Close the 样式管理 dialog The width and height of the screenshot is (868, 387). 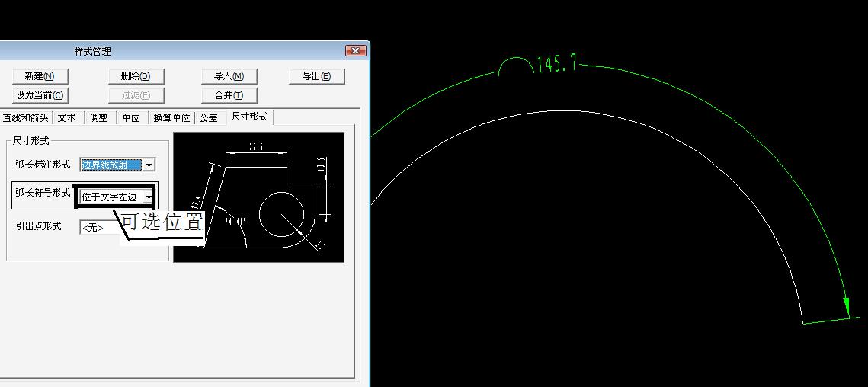(x=355, y=51)
